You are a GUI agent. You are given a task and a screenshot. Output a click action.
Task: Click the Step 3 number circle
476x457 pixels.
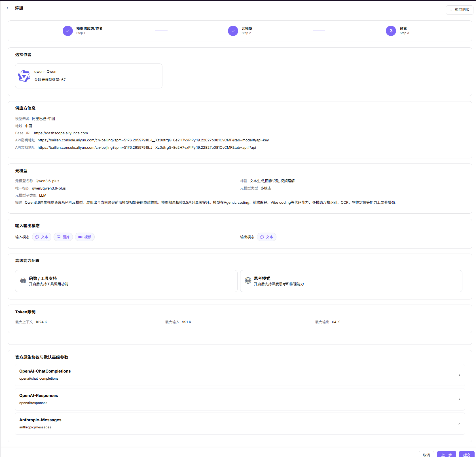tap(391, 31)
